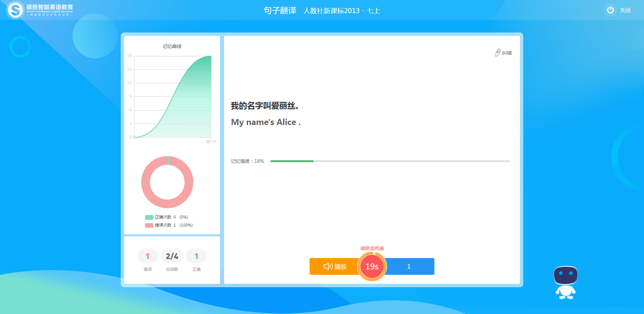Image resolution: width=644 pixels, height=314 pixels.
Task: Click the memory curve chart area
Action: click(x=173, y=97)
